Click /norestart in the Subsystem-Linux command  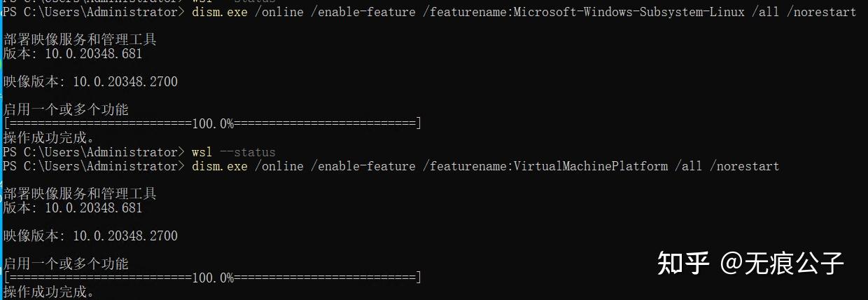tap(821, 12)
